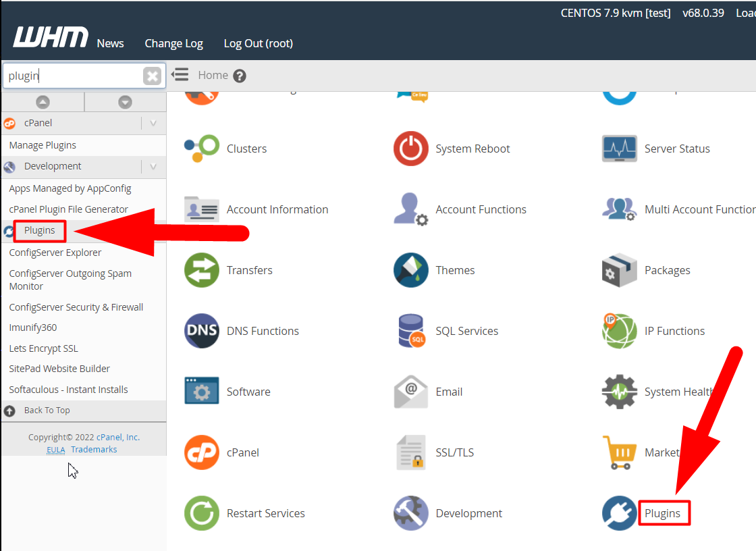Open the Restart Services icon
Screen dimensions: 756x551
pyautogui.click(x=202, y=513)
